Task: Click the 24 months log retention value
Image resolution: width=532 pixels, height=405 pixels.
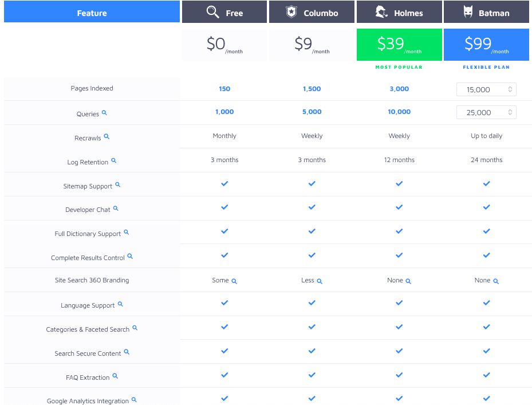Action: [487, 160]
